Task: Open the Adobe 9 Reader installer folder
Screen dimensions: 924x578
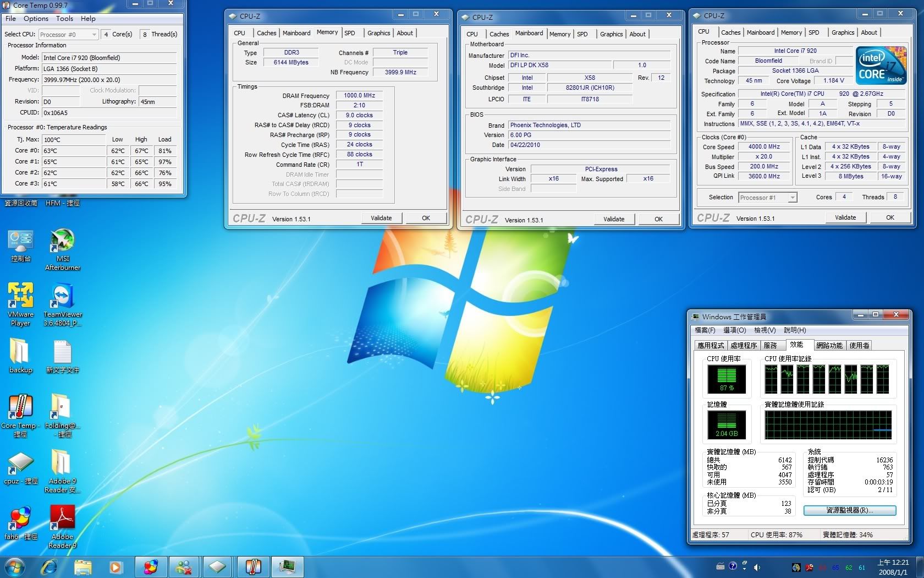Action: coord(63,471)
